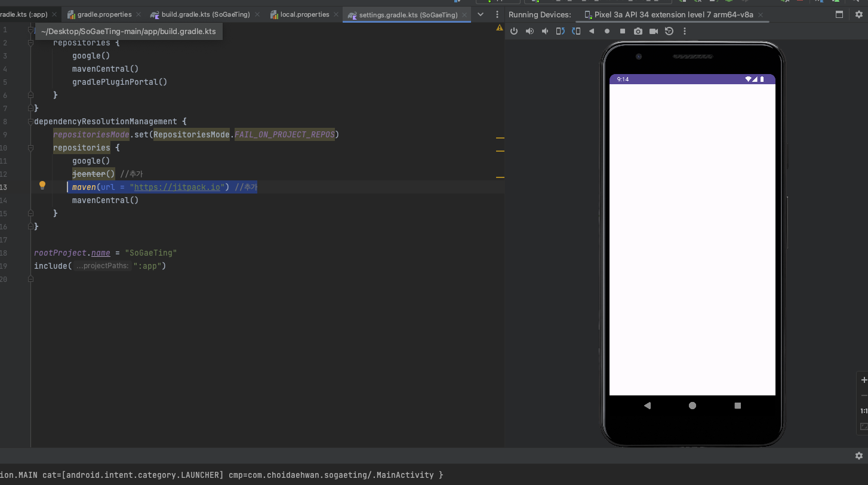The image size is (868, 485).
Task: Click the emulator phone white app screen
Action: [692, 240]
